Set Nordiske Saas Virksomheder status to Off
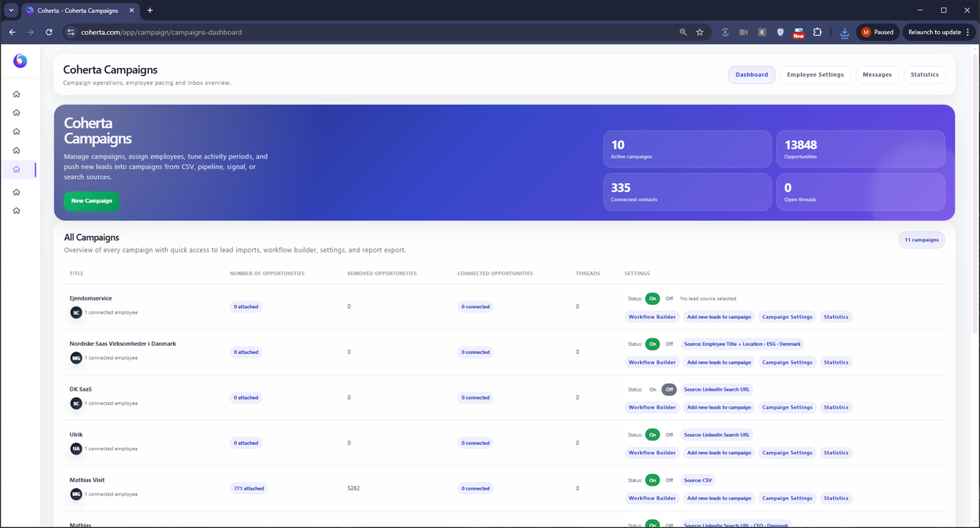 [669, 344]
